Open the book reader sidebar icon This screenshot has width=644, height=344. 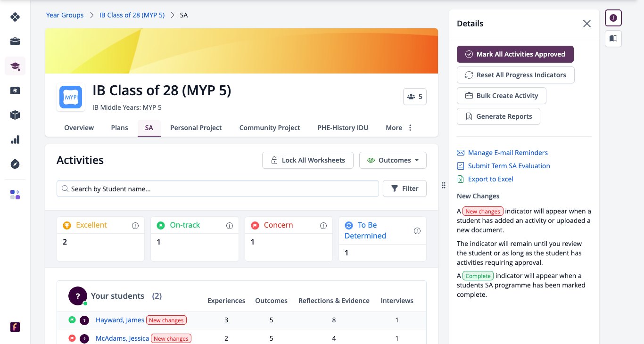(15, 90)
